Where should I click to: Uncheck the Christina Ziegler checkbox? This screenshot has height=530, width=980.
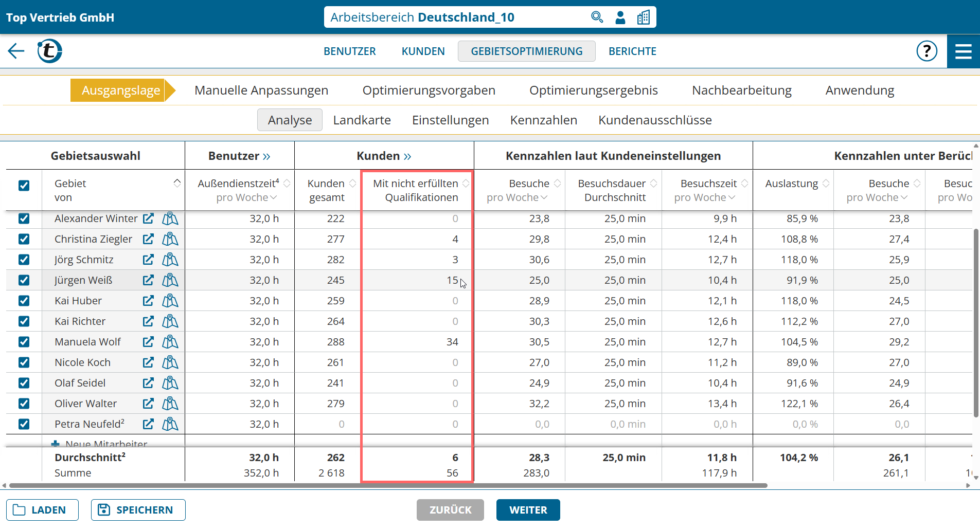(24, 239)
